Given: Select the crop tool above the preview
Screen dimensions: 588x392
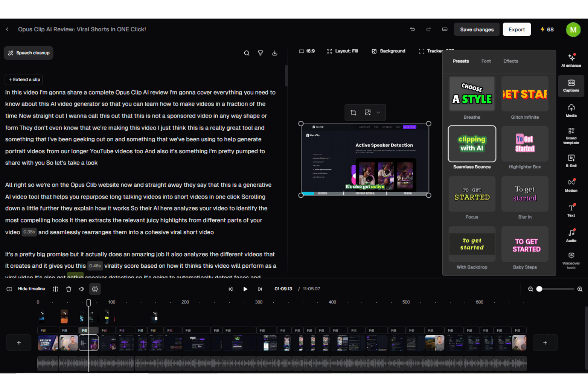Looking at the screenshot, I should coord(353,113).
